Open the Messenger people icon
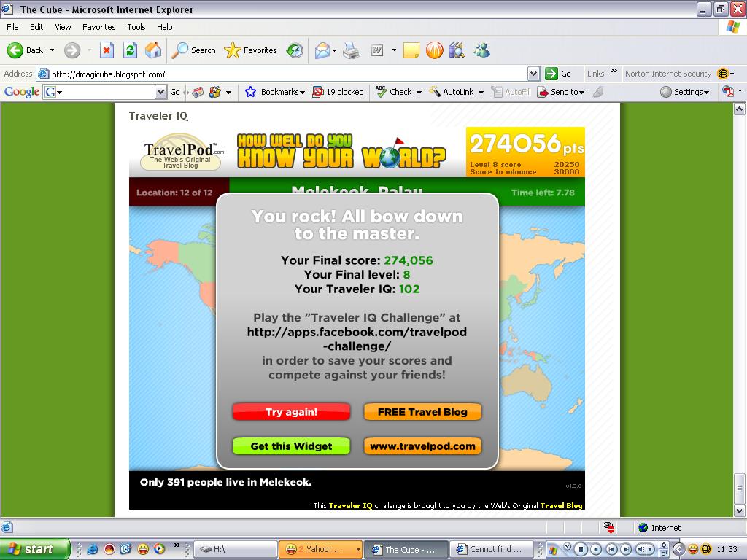 [481, 50]
